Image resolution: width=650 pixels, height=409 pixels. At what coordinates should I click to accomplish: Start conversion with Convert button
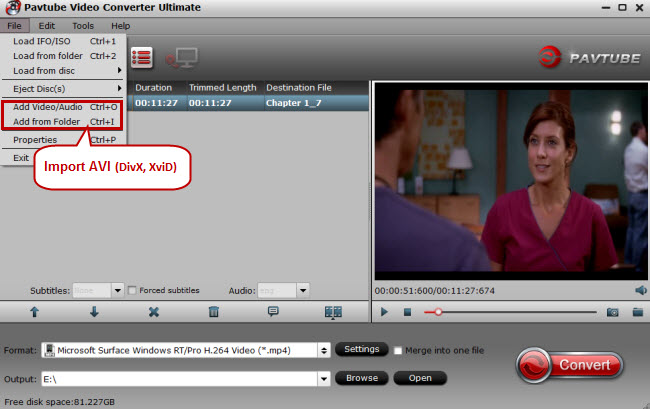pos(570,365)
